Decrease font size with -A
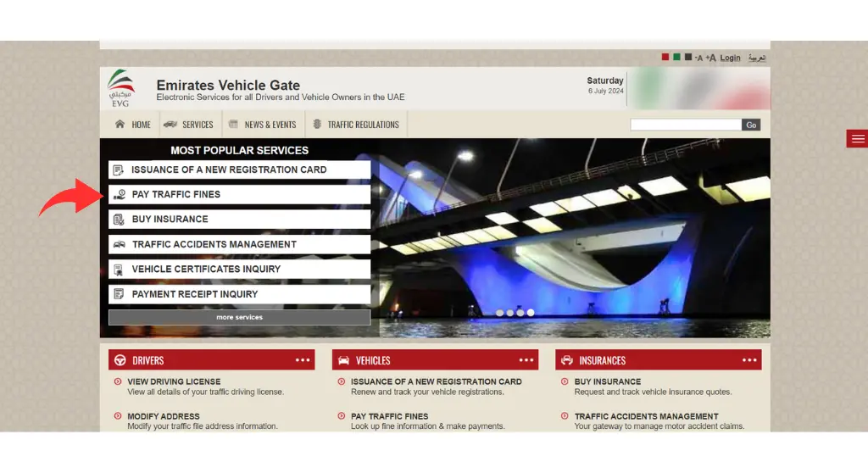The image size is (868, 473). pos(698,58)
